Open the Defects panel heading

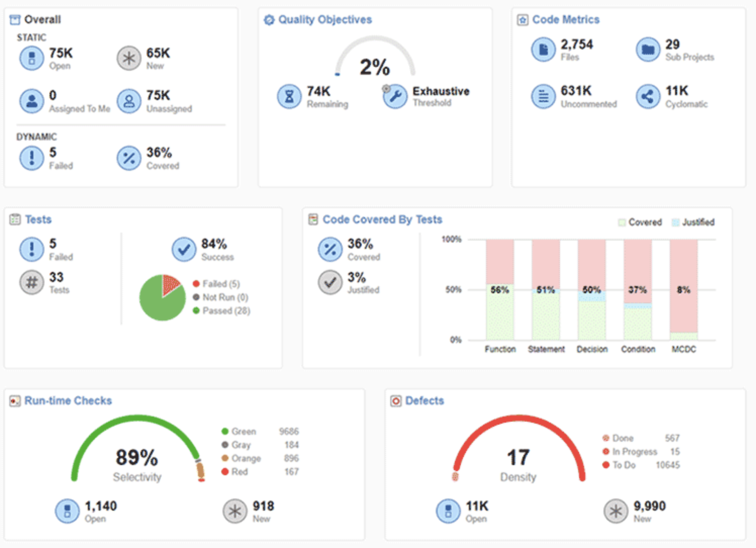424,401
